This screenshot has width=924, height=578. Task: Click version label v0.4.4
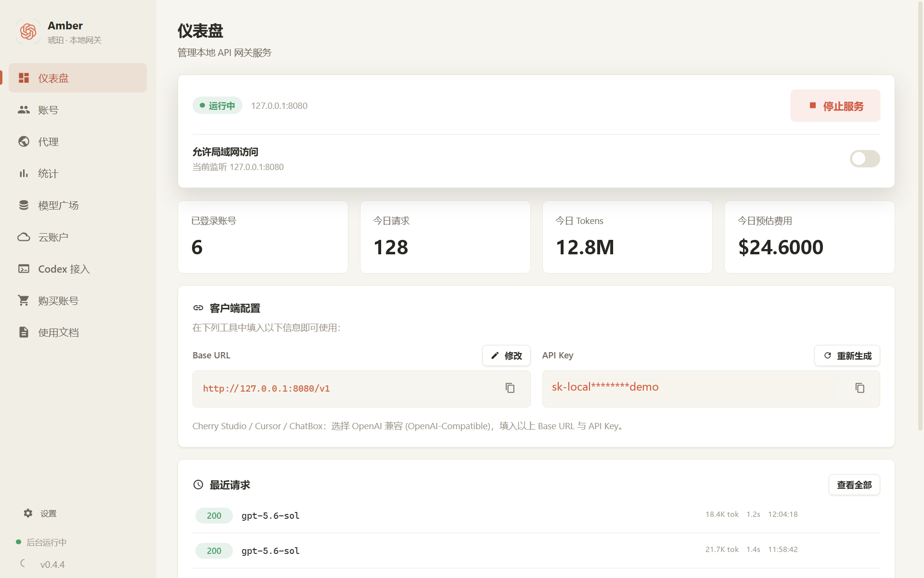click(x=52, y=565)
